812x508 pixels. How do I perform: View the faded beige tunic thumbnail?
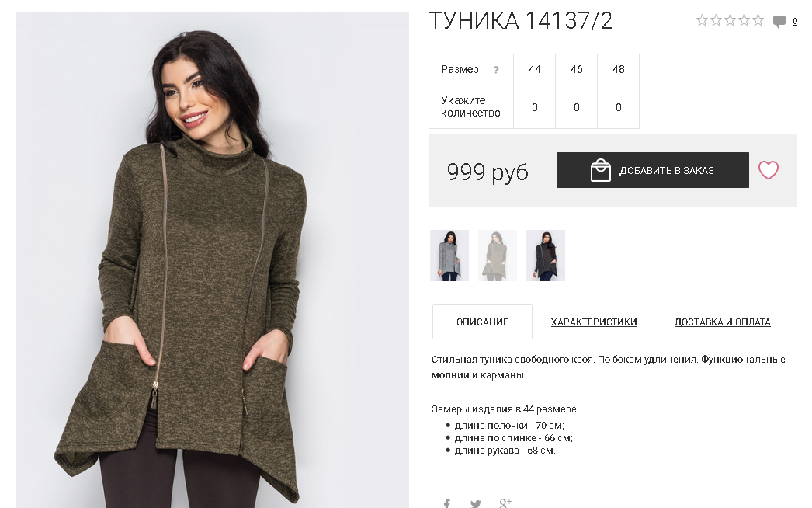click(x=498, y=256)
